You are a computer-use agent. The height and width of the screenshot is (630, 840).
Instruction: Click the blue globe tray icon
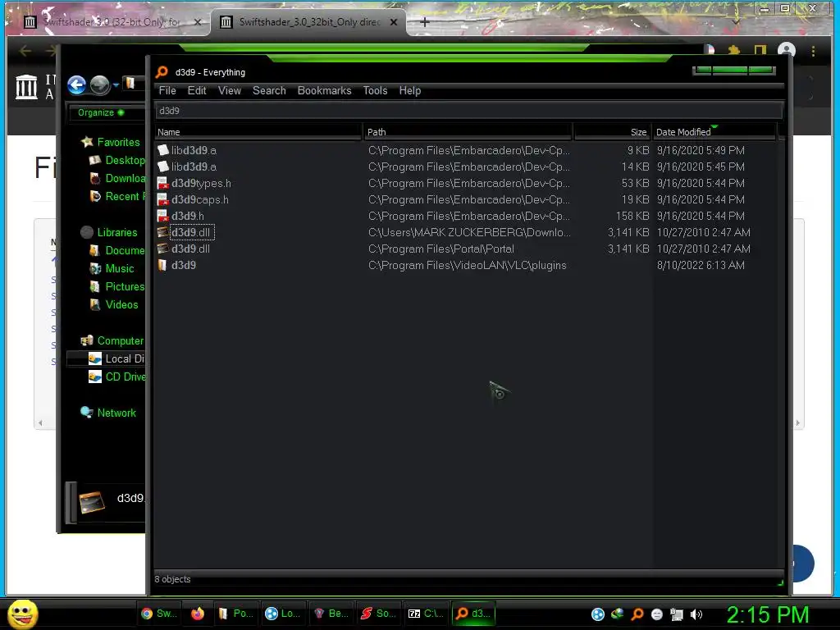[598, 614]
